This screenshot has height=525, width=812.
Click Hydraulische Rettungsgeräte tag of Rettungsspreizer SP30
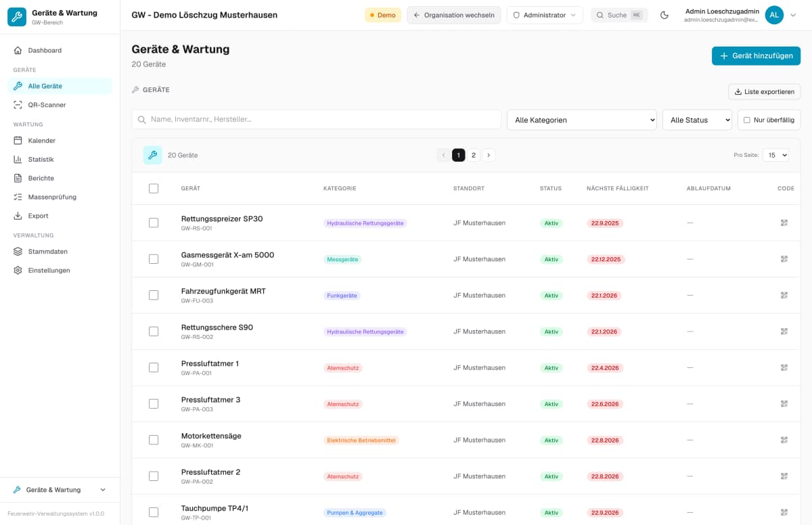(x=365, y=223)
